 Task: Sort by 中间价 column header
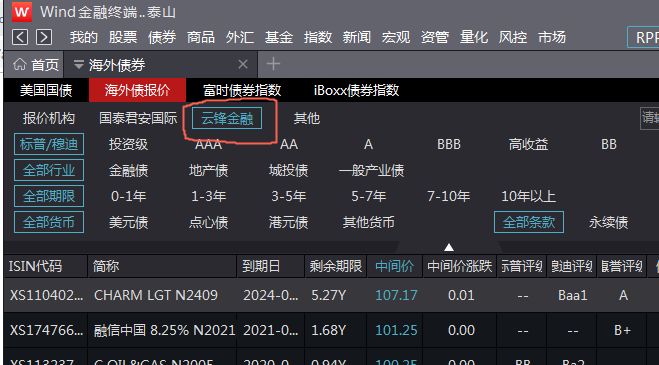[395, 266]
